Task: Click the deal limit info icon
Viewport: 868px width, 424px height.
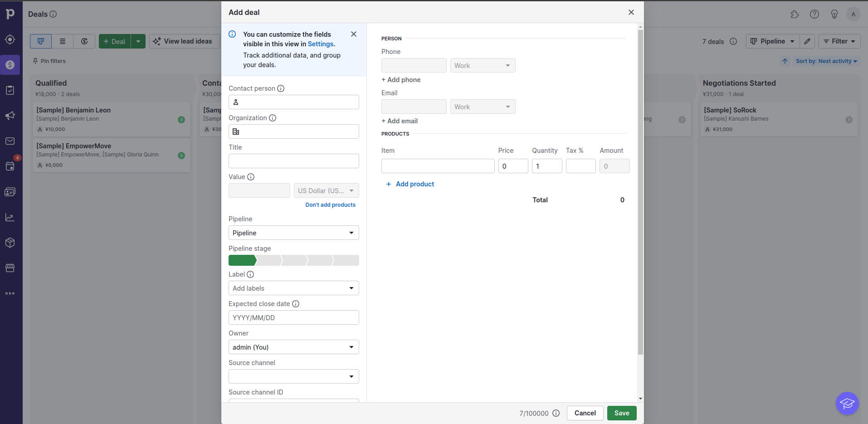Action: pyautogui.click(x=556, y=413)
